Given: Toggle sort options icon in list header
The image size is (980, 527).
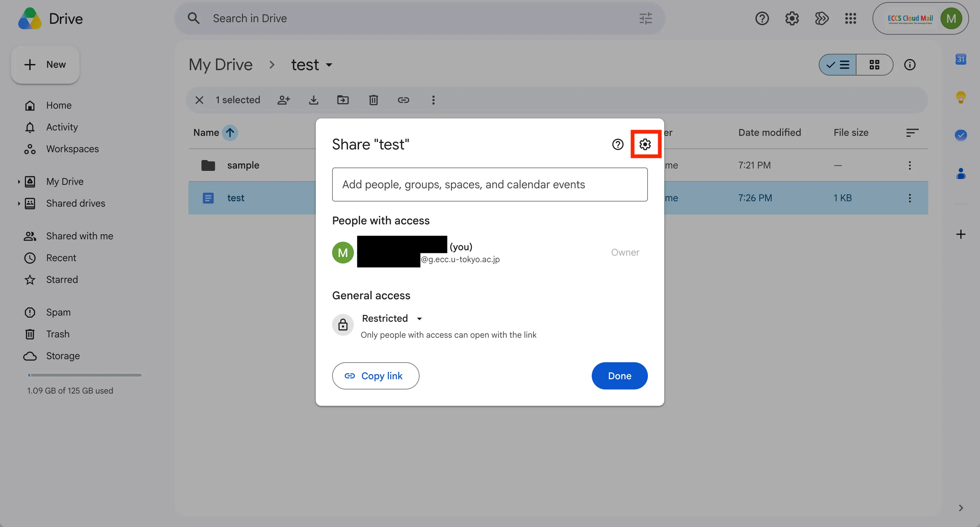Looking at the screenshot, I should point(912,132).
